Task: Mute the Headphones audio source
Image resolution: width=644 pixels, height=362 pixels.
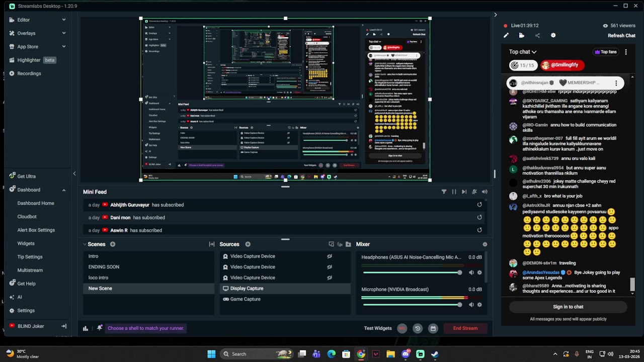Action: (x=471, y=273)
